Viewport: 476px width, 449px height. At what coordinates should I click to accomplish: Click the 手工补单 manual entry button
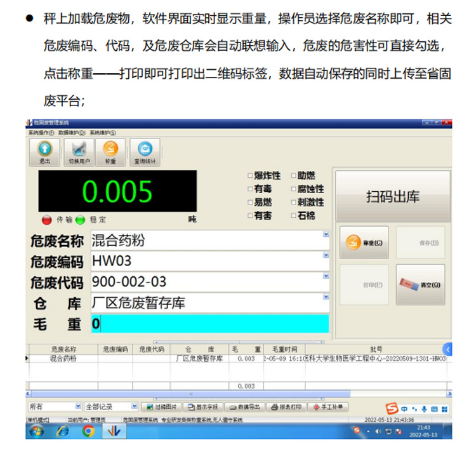click(328, 407)
